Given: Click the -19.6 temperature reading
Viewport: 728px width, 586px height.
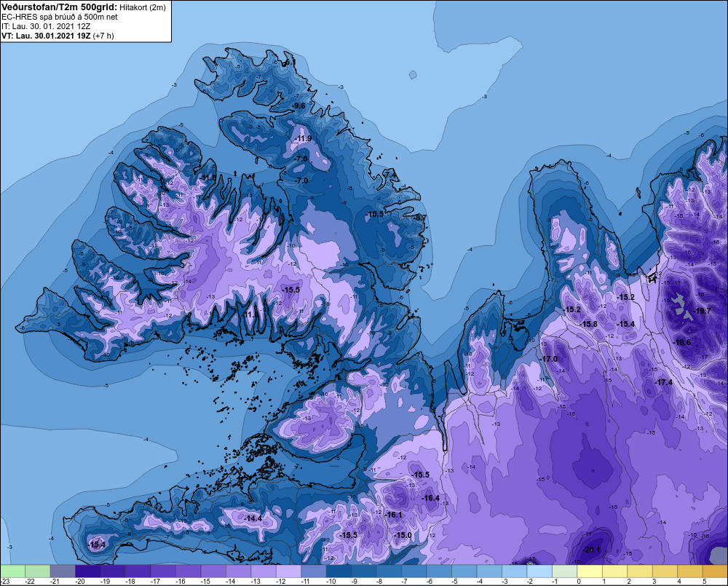Looking at the screenshot, I should (x=681, y=342).
